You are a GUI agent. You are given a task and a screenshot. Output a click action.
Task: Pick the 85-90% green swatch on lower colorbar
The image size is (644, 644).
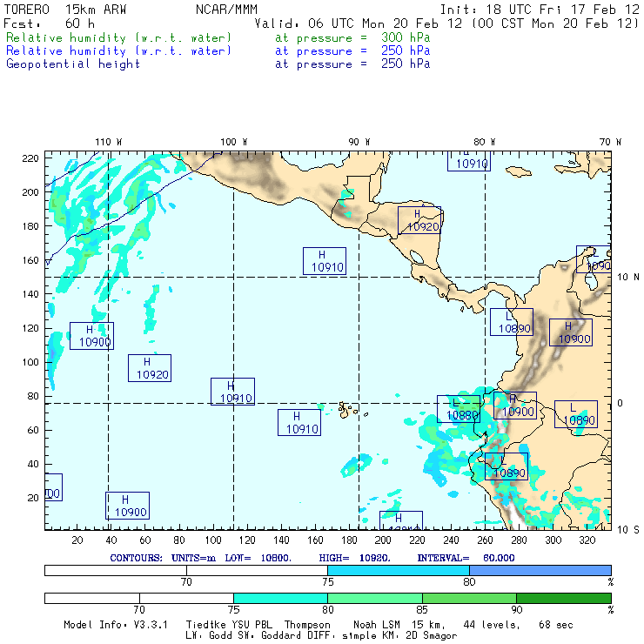(469, 599)
